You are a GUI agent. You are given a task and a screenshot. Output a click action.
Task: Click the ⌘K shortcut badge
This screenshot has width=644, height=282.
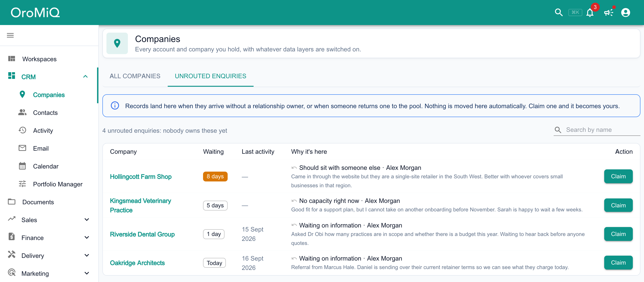(x=575, y=12)
